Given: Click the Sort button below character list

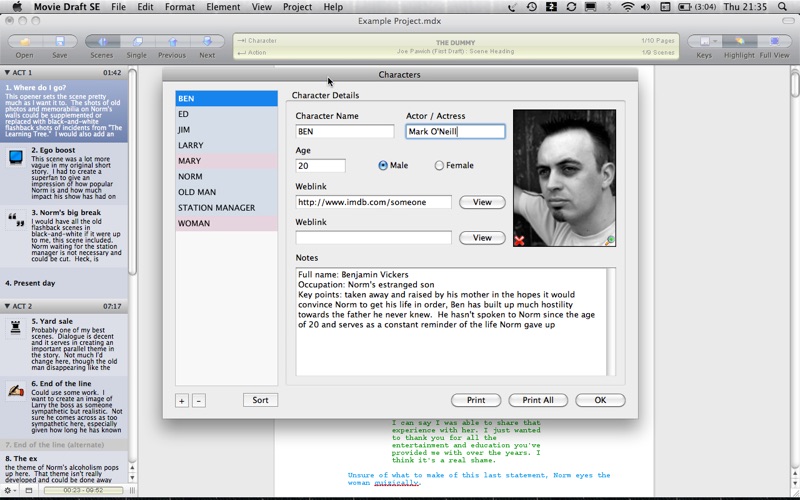Looking at the screenshot, I should 260,400.
